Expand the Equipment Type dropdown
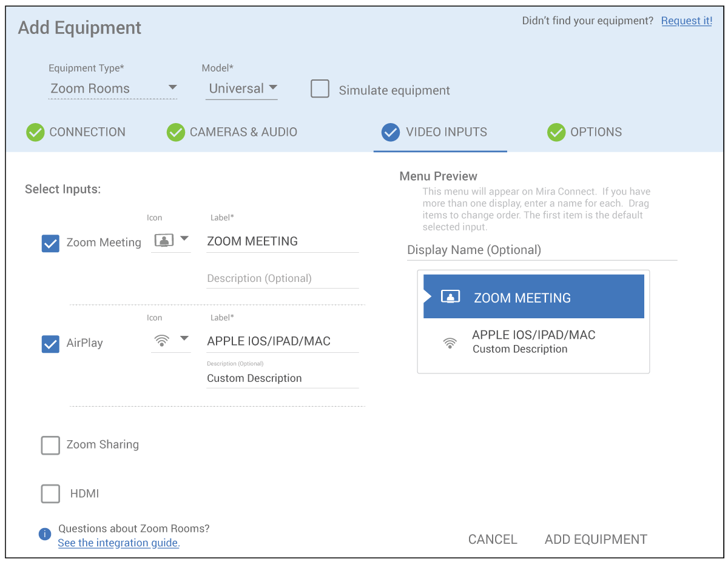Viewport: 728px width, 562px height. [x=113, y=89]
